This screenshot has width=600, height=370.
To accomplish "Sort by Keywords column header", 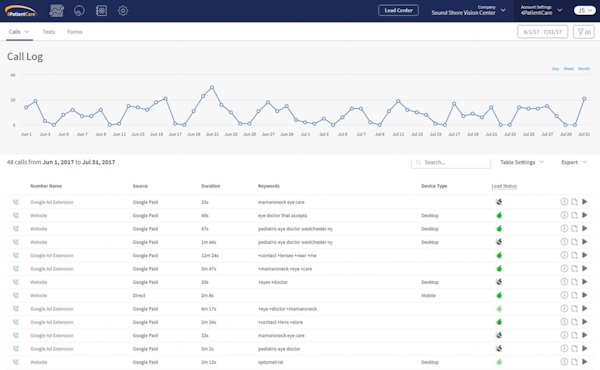I will pyautogui.click(x=269, y=186).
